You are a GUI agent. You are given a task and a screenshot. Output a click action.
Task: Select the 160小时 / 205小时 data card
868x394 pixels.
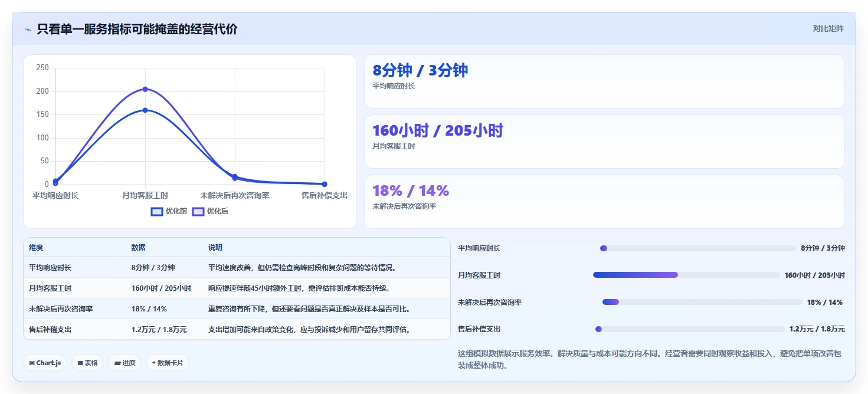[x=604, y=142]
